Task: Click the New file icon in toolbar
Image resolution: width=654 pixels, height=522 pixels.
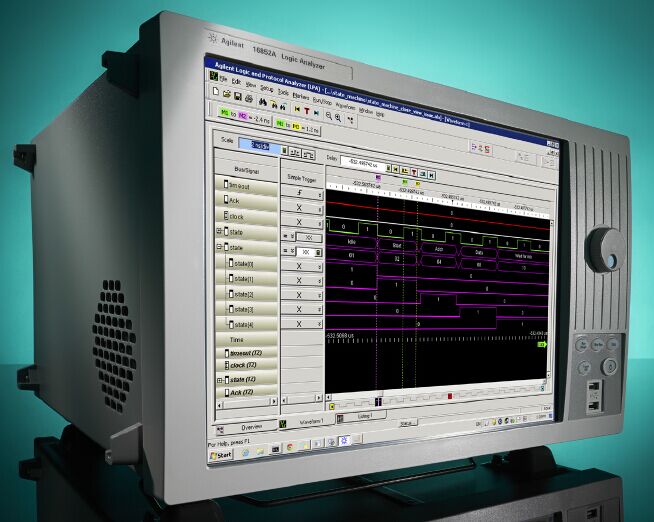Action: click(216, 92)
